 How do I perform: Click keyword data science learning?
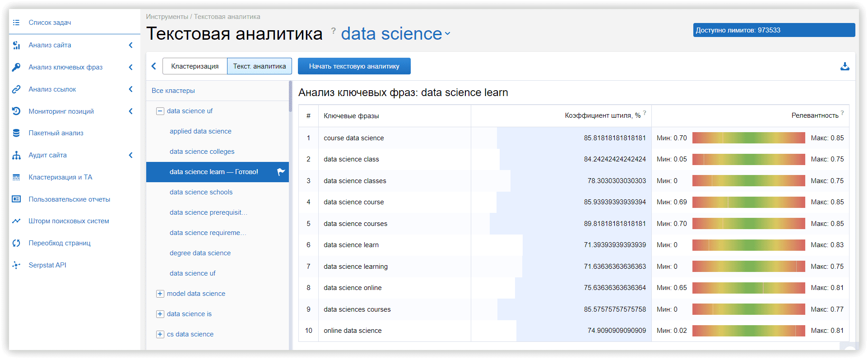(356, 267)
